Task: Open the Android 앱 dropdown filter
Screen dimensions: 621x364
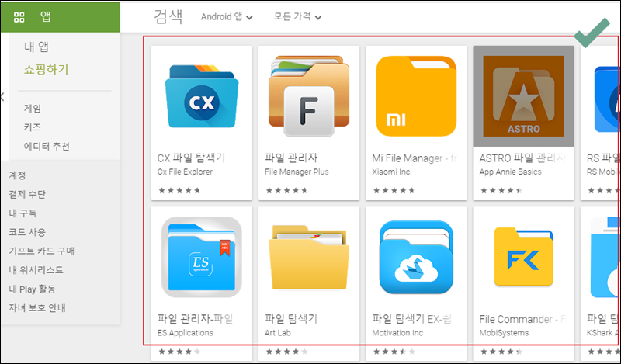Action: click(227, 16)
